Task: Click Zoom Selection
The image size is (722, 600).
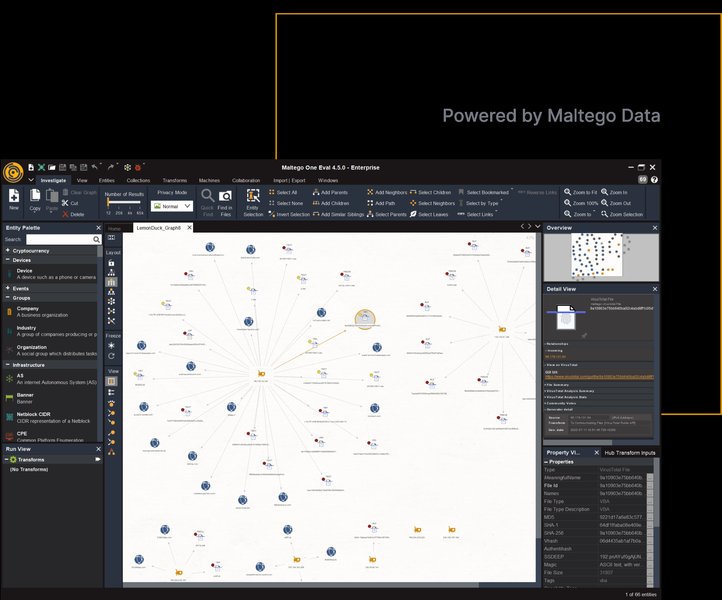Action: pyautogui.click(x=622, y=214)
